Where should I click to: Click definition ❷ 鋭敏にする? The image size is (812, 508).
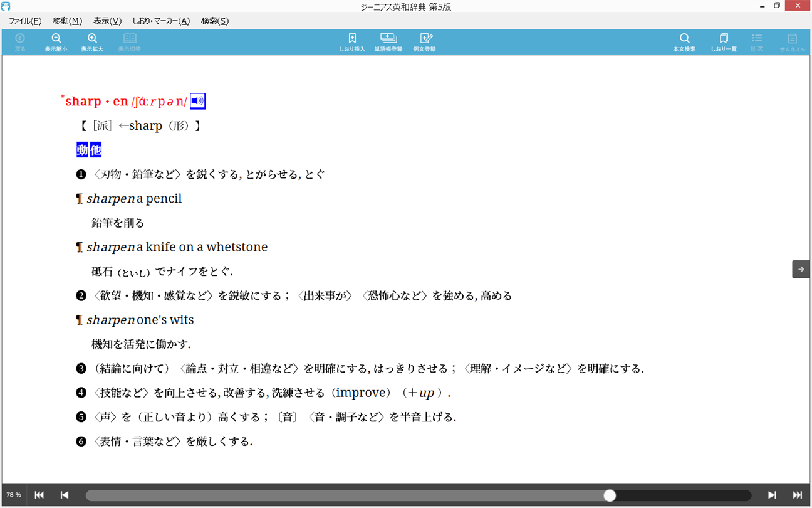point(294,295)
